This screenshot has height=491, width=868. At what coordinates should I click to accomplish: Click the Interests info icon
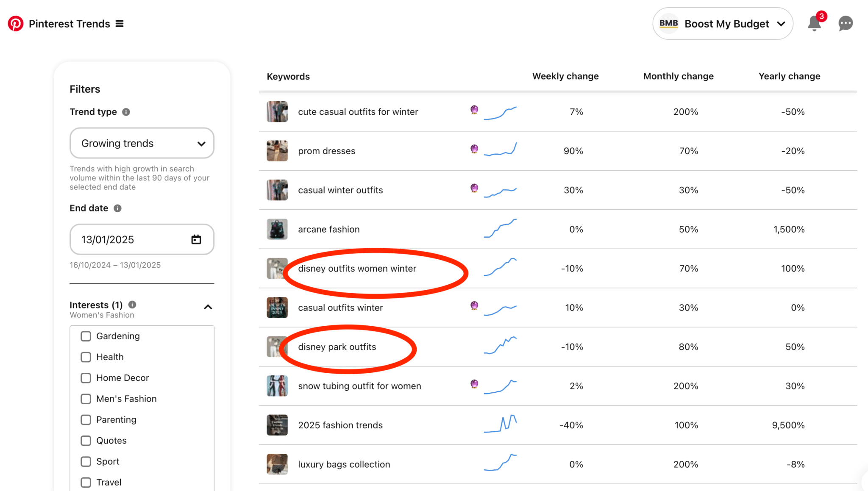pyautogui.click(x=132, y=305)
